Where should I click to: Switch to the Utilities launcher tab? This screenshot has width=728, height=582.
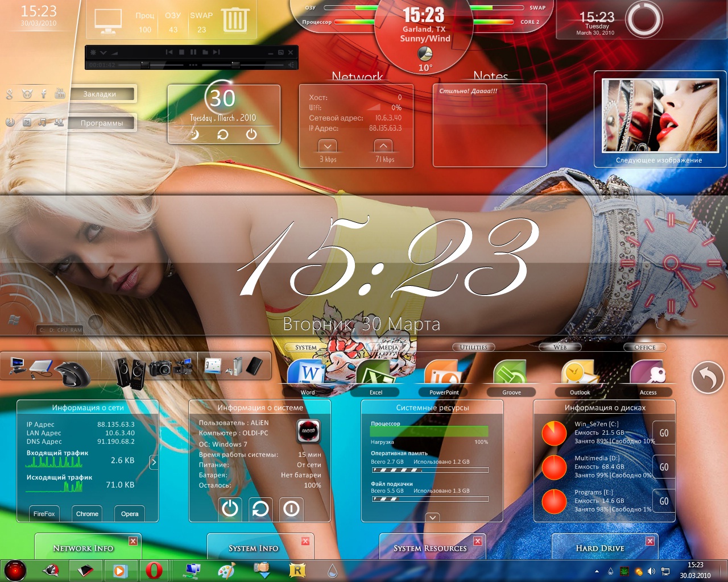pos(474,347)
